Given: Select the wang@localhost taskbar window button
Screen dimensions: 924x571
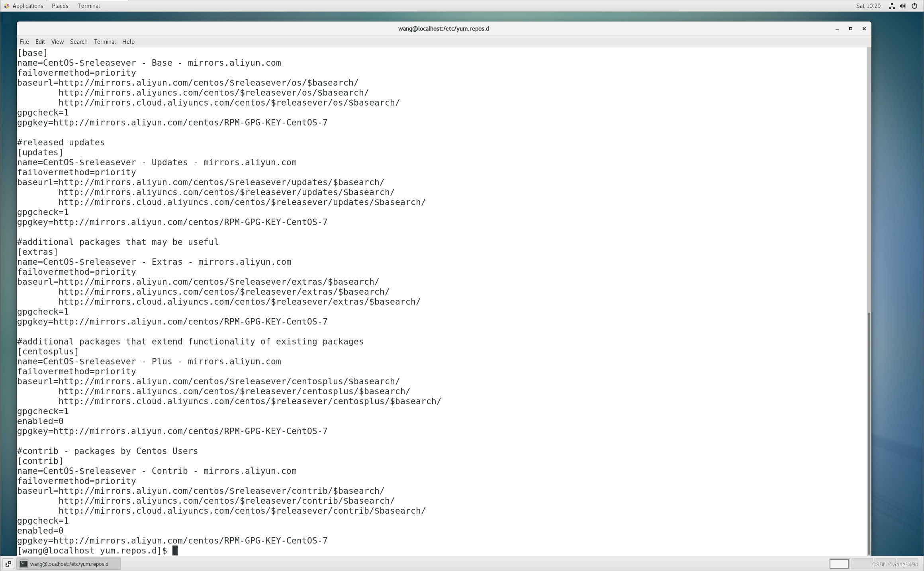Looking at the screenshot, I should pyautogui.click(x=69, y=564).
